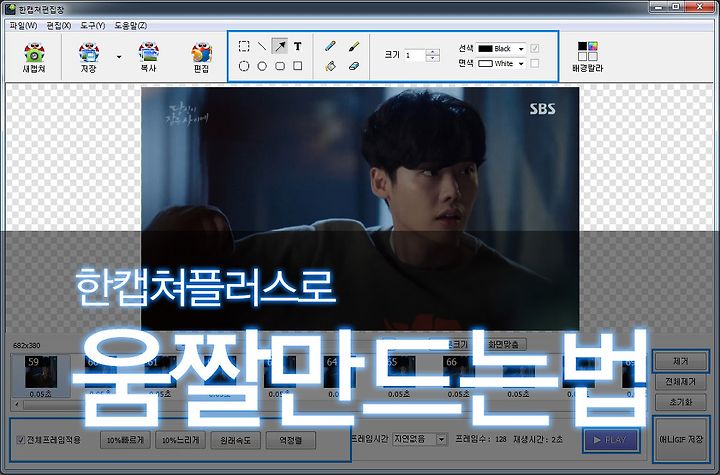
Task: Click the 전체제거 button
Action: coord(681,382)
